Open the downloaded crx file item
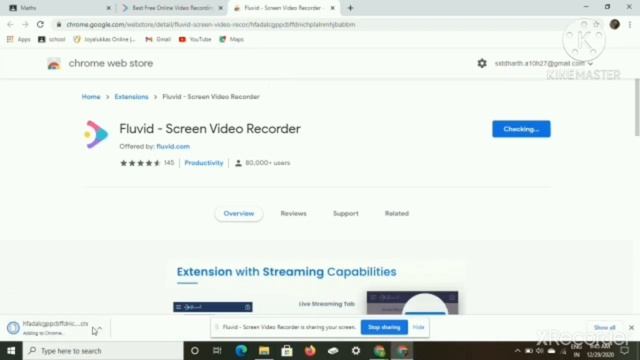 [47, 327]
